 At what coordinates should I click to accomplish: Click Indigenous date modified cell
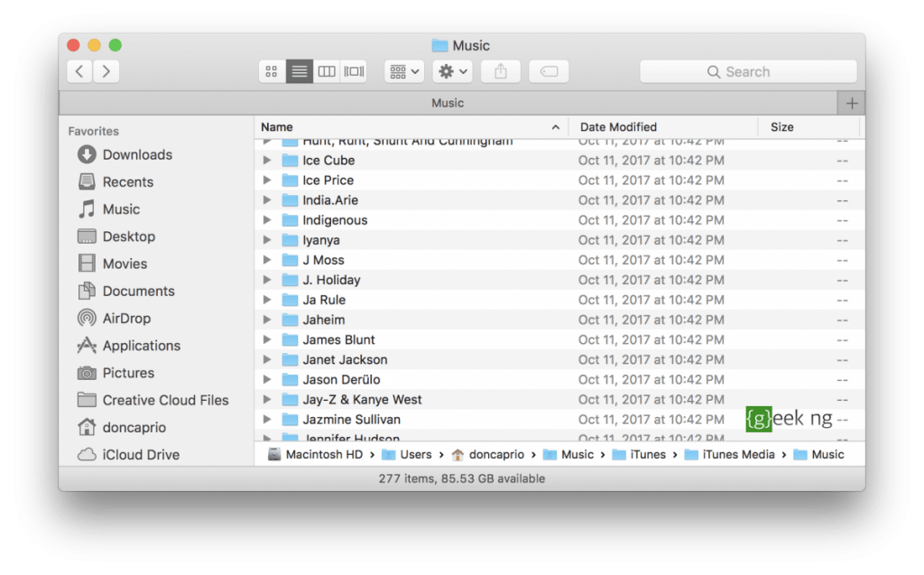(651, 220)
